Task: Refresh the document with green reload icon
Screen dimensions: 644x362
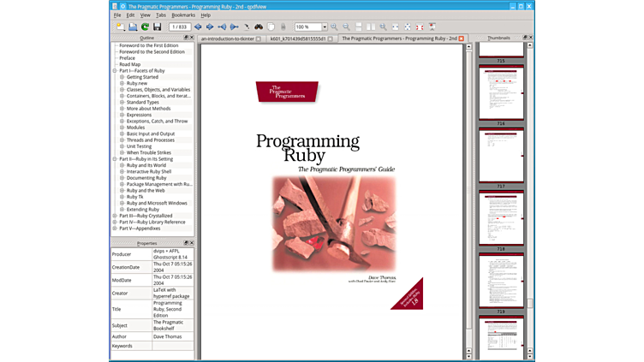Action: (145, 27)
